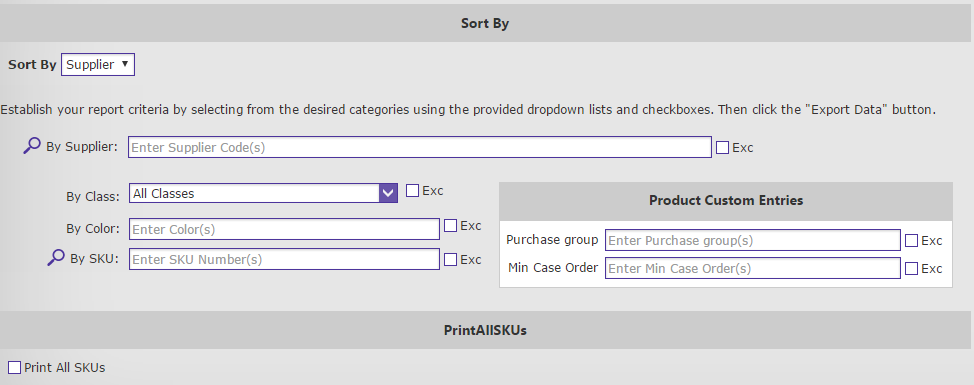Image resolution: width=974 pixels, height=385 pixels.
Task: Open the Sort By Supplier dropdown
Action: 98,65
